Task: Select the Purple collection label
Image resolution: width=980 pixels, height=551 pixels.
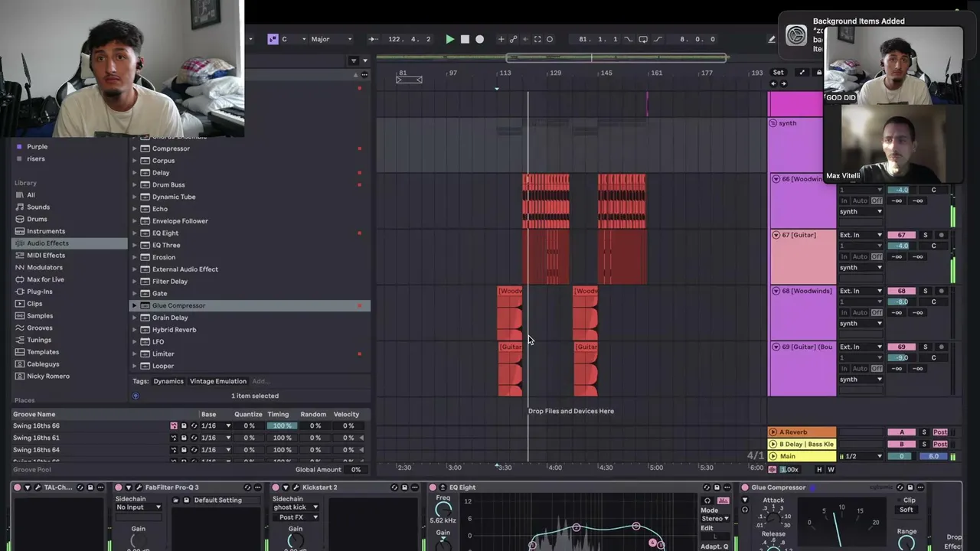Action: point(37,147)
